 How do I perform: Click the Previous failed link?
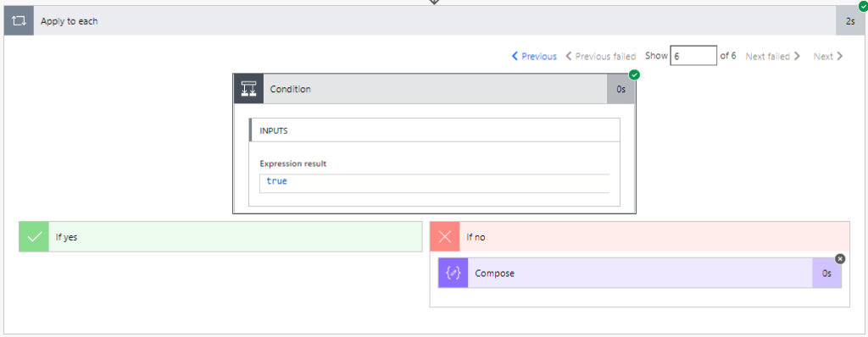click(x=601, y=56)
